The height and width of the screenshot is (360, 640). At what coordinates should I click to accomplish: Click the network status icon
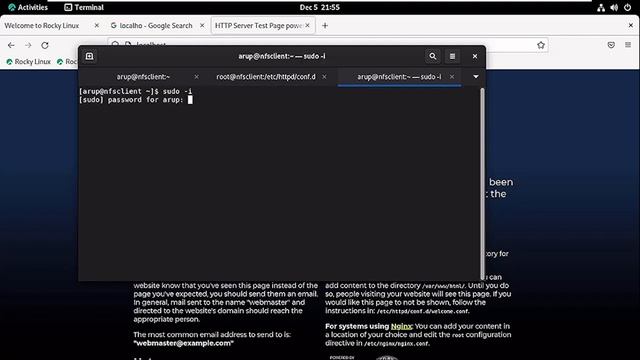click(x=601, y=7)
